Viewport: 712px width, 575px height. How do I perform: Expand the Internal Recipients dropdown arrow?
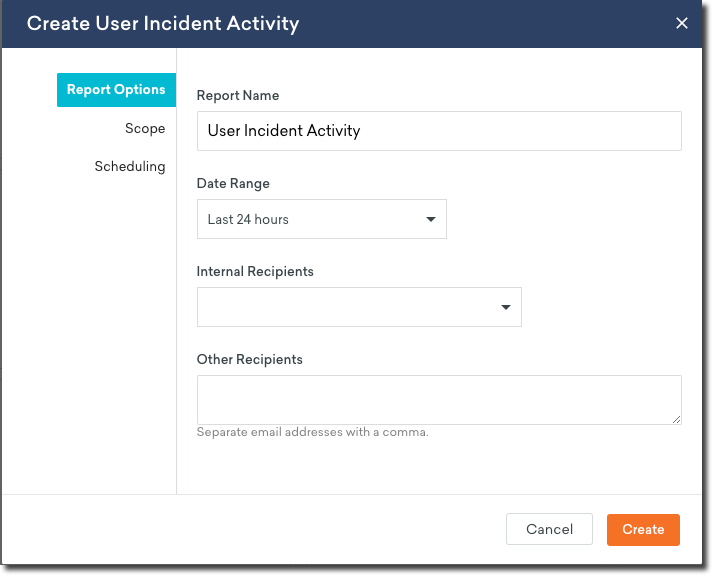(x=506, y=307)
